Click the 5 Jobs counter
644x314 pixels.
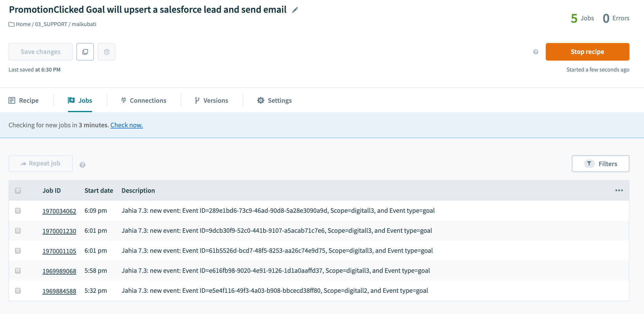tap(582, 18)
